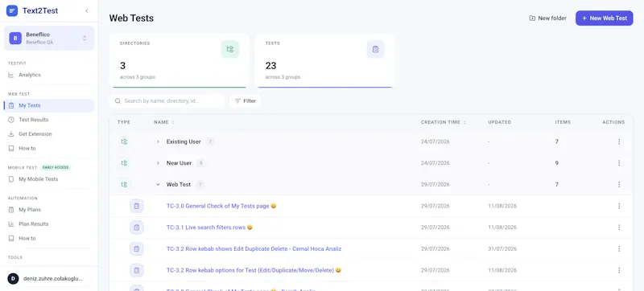Sort by the Name column header
This screenshot has height=291, width=644.
pyautogui.click(x=164, y=122)
